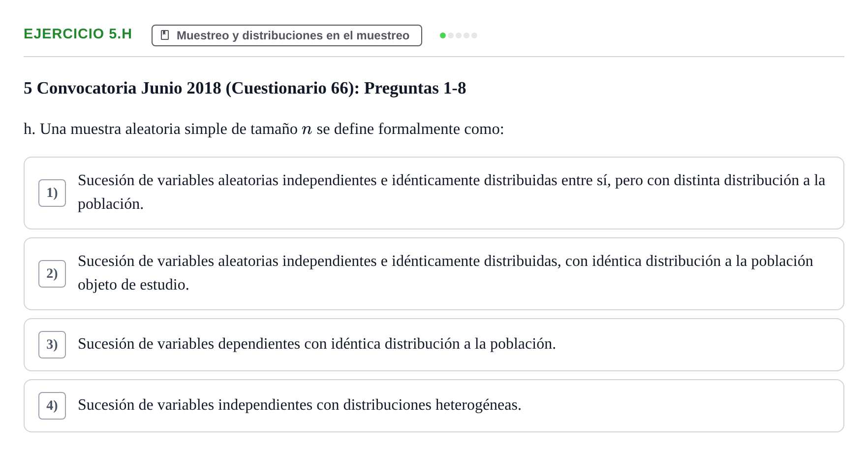Select answer number 4) box
The height and width of the screenshot is (457, 868).
pos(52,406)
